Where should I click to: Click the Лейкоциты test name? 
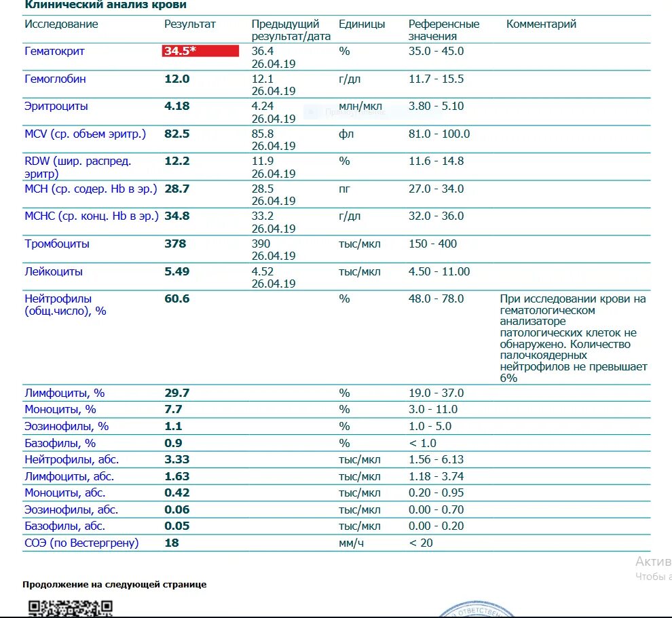[x=54, y=271]
